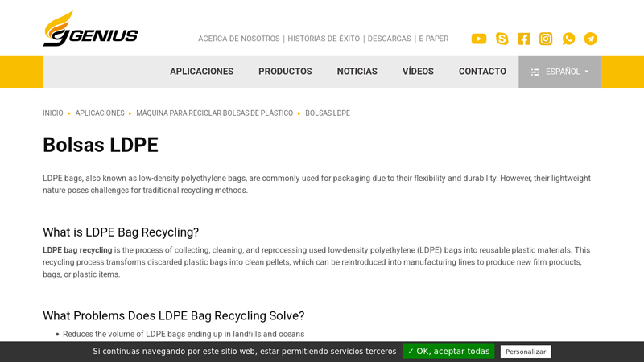This screenshot has height=362, width=644.
Task: Go to Contacto page
Action: pos(482,72)
